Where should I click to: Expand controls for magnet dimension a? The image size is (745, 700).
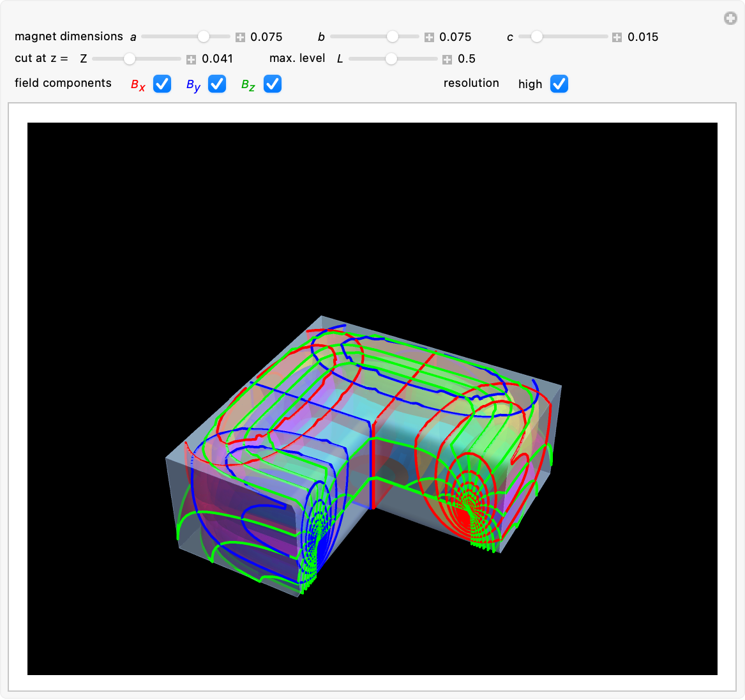[240, 37]
